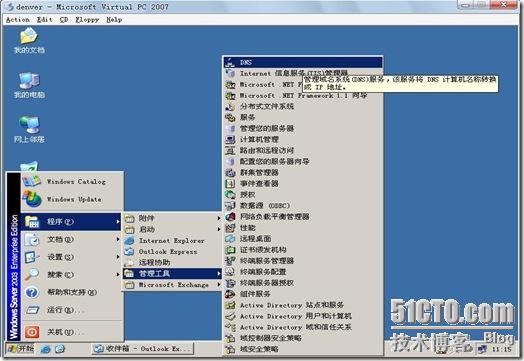Click Active Directory 域和信任关系 icon
The width and height of the screenshot is (524, 361).
pyautogui.click(x=230, y=327)
